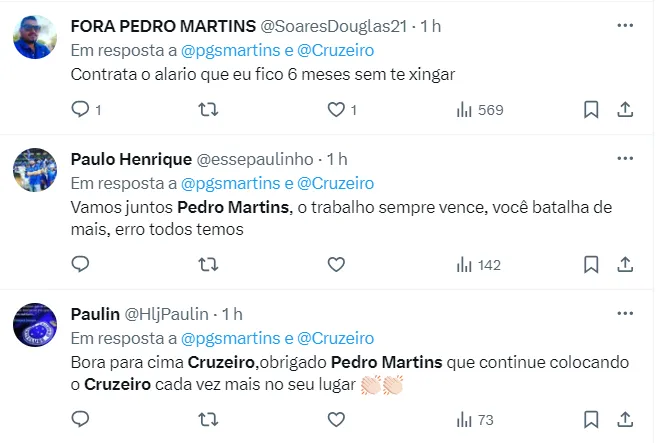Share the FORA PEDRO MARTINS tweet

[x=625, y=109]
